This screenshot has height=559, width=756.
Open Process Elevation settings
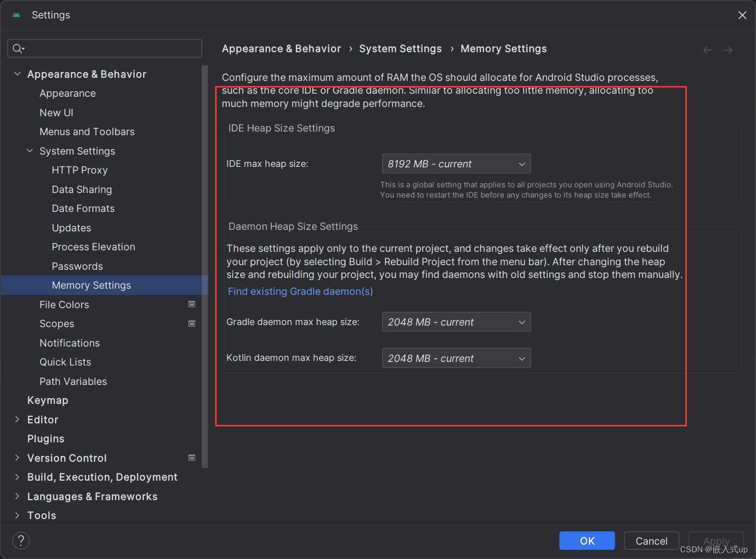pyautogui.click(x=93, y=247)
